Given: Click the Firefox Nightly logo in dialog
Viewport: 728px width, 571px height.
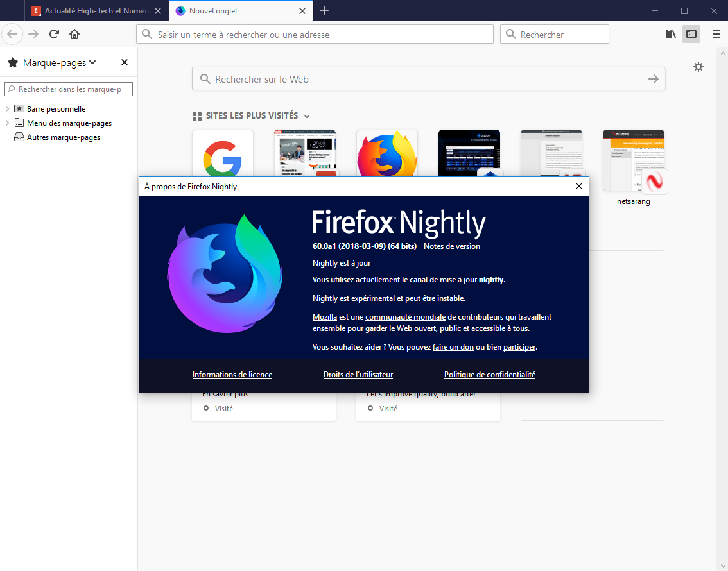Looking at the screenshot, I should (225, 274).
